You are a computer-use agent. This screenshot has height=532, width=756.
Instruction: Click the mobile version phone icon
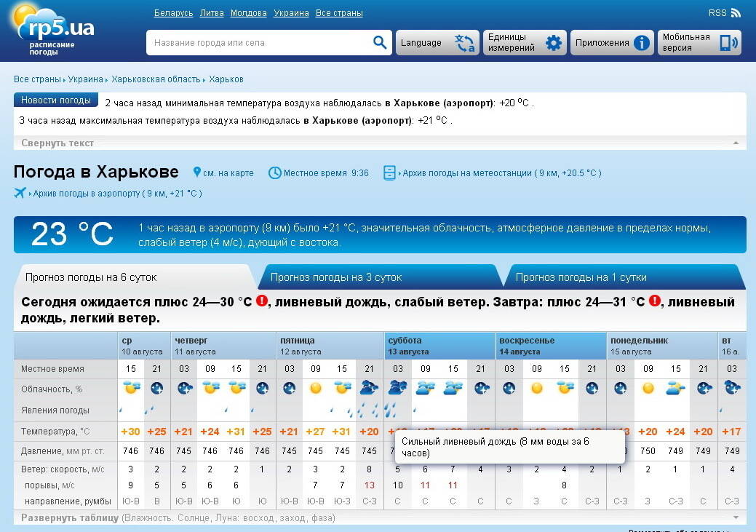(728, 43)
